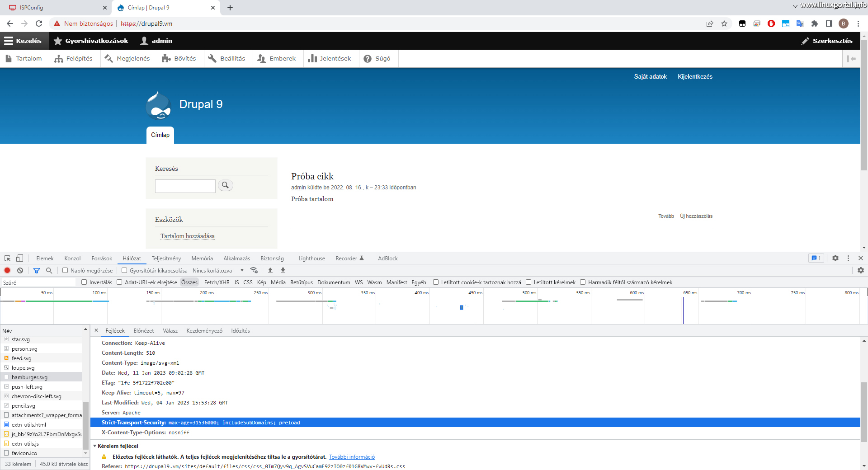Collapse the Kérelem fejlécei section
The width and height of the screenshot is (868, 470).
tap(95, 446)
